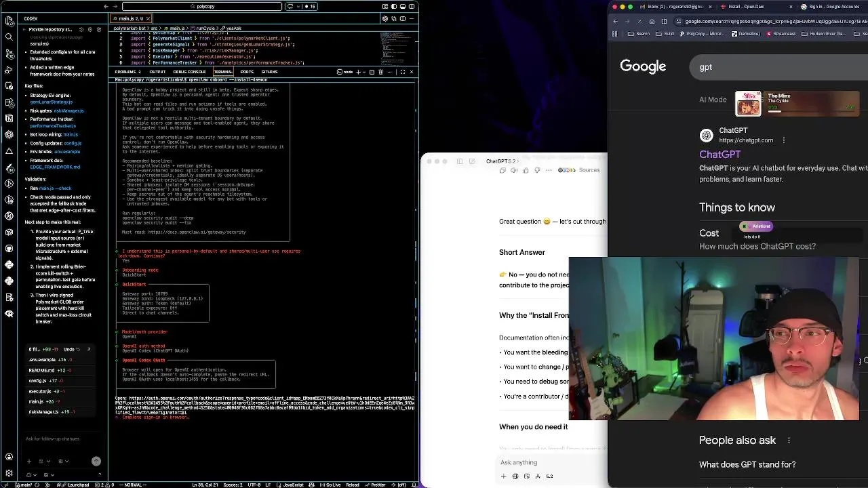Open riskManager.js link in Codex
The image size is (868, 488).
[x=68, y=110]
